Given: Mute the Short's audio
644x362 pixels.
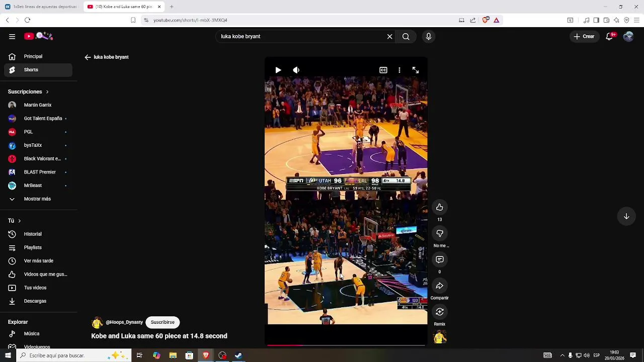Looking at the screenshot, I should 296,70.
